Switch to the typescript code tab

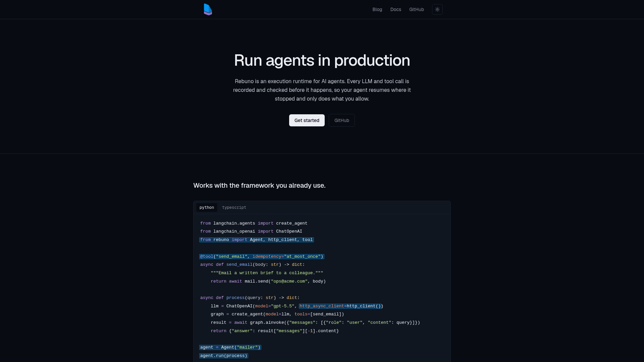click(x=234, y=207)
